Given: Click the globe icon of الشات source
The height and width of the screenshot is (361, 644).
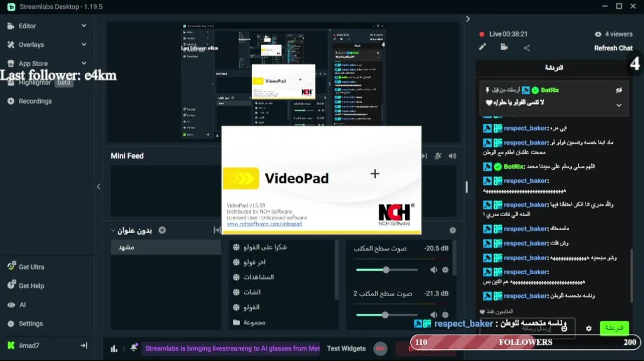Looking at the screenshot, I should click(236, 292).
